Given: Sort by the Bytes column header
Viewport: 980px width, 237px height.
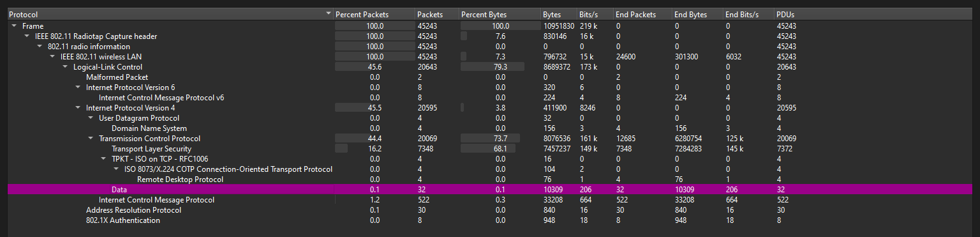Looking at the screenshot, I should [x=559, y=14].
